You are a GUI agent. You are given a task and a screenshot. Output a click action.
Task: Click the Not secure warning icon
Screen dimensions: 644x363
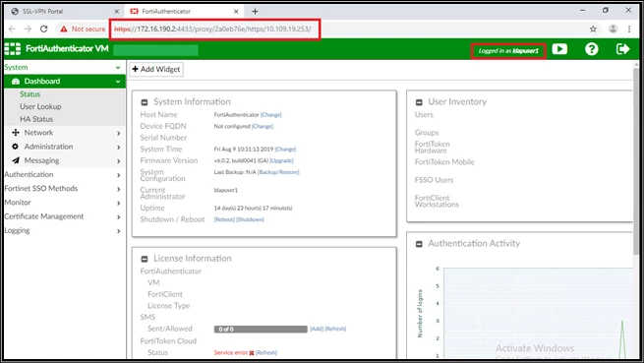[x=64, y=29]
